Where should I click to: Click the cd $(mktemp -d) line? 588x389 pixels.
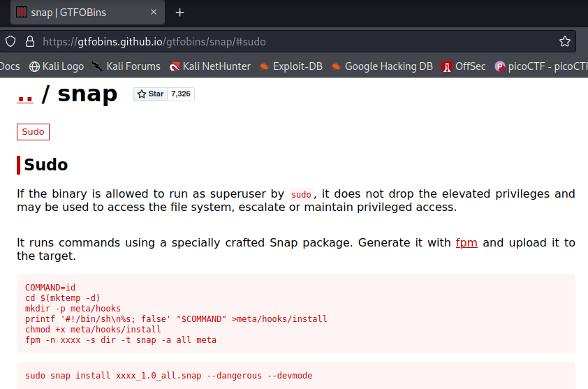(63, 298)
